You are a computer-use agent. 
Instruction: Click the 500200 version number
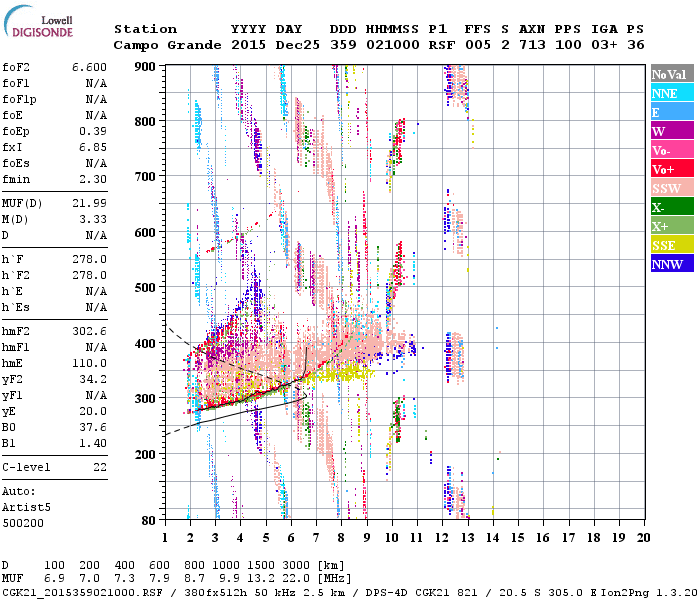[23, 523]
